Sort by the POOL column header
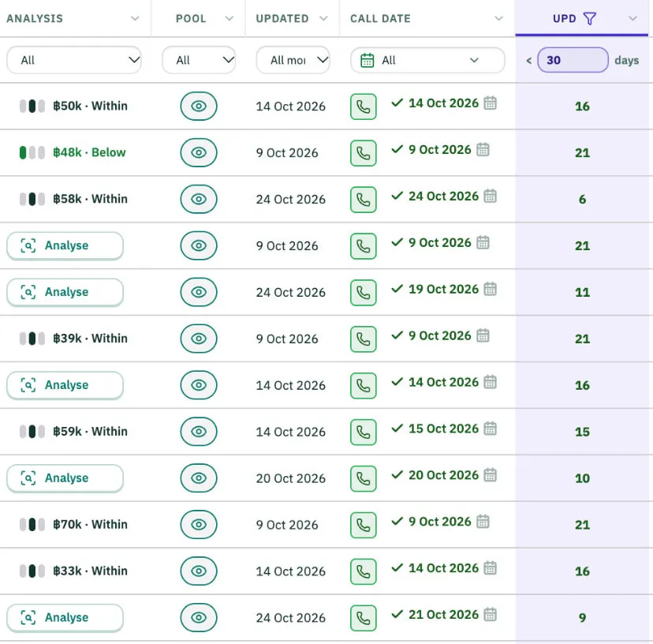The width and height of the screenshot is (653, 644). tap(191, 19)
